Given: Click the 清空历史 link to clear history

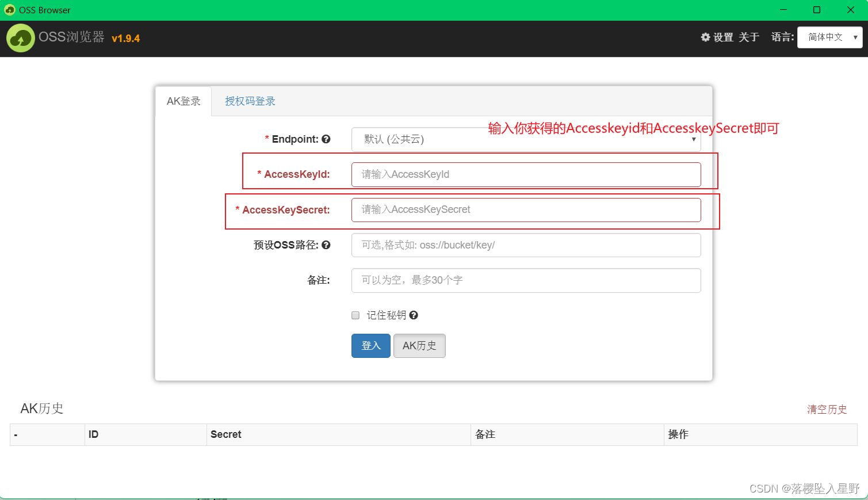Looking at the screenshot, I should (x=827, y=409).
